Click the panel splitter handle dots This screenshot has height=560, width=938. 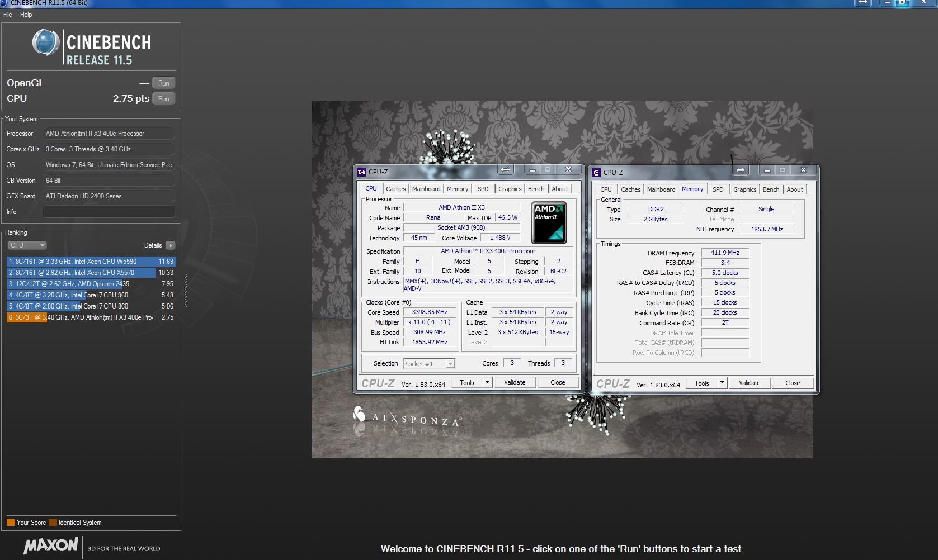pos(186,291)
